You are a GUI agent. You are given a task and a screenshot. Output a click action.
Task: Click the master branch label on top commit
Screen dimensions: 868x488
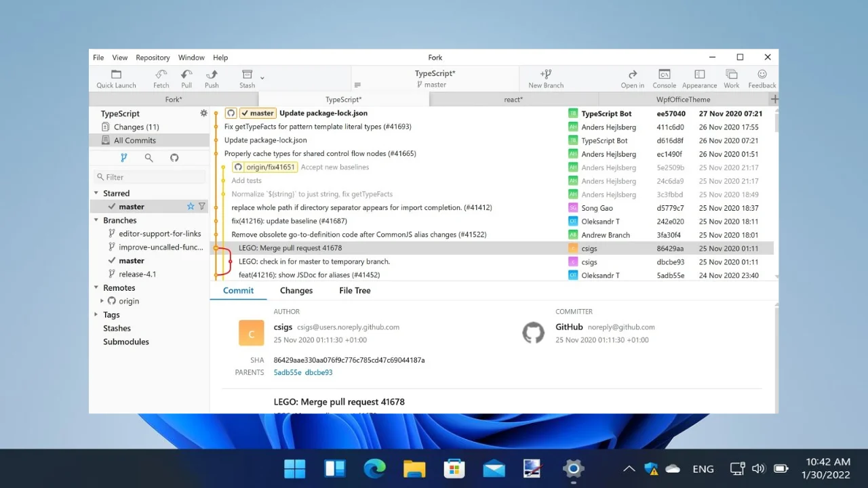tap(258, 113)
